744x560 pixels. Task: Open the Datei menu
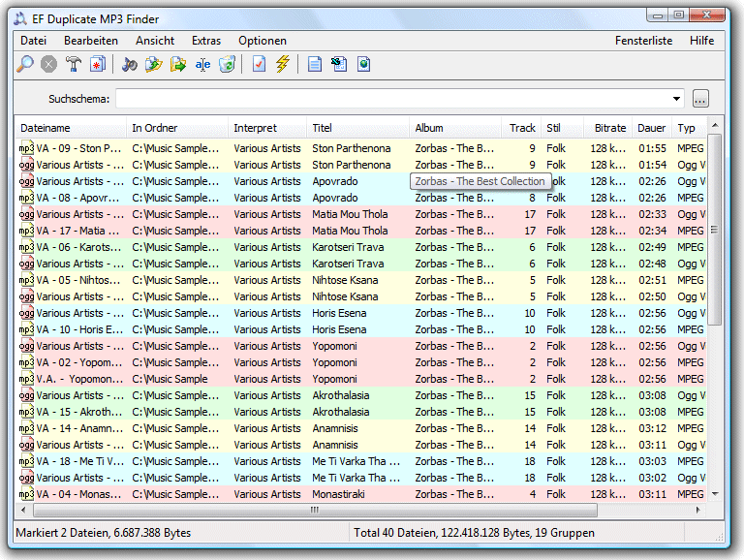tap(33, 41)
